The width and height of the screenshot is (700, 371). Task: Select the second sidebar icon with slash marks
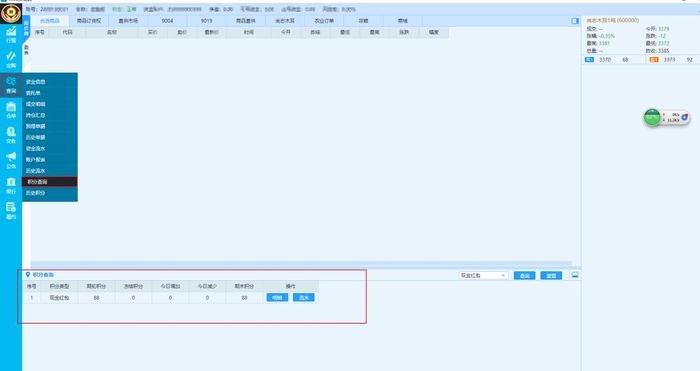point(11,59)
